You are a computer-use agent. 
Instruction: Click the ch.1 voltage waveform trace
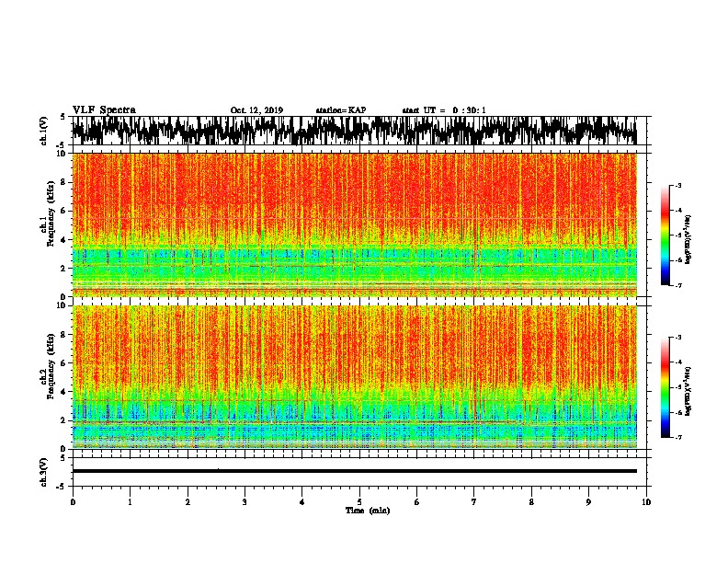(x=354, y=131)
